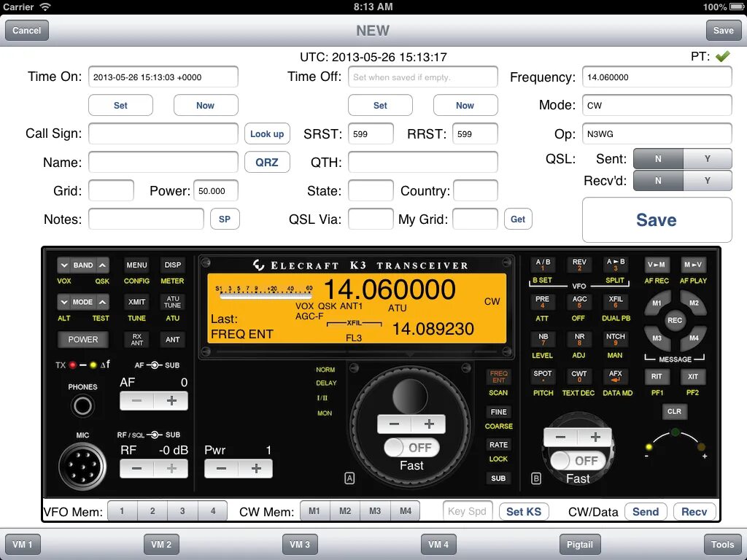
Task: Tap the RX ANT key
Action: point(136,340)
